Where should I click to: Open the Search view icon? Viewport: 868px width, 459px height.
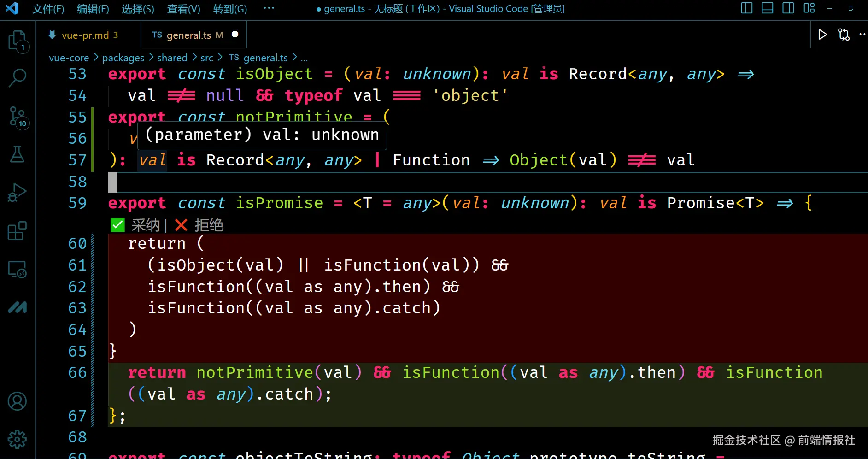point(18,78)
